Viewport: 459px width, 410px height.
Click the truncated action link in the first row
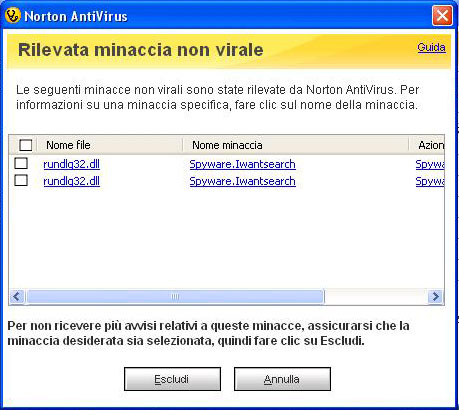(430, 164)
